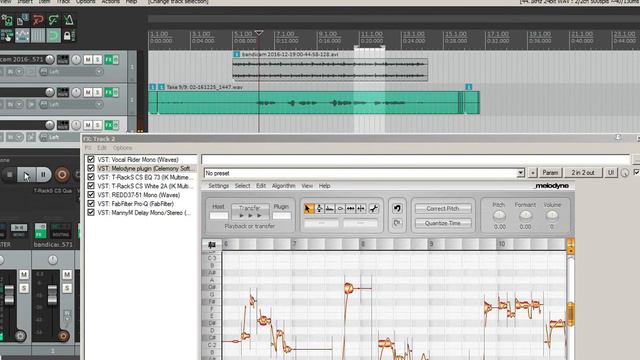Click the Quantize Time button

(443, 223)
